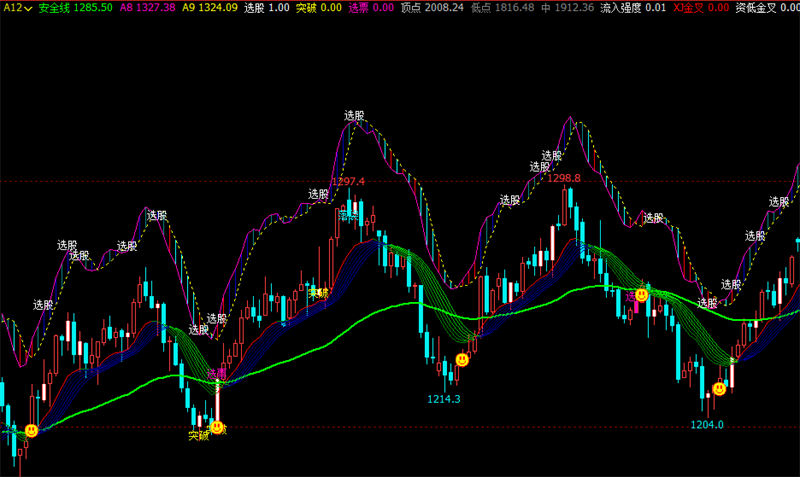Click the smiley marker above the 1204.0 label
This screenshot has width=800, height=477.
719,389
